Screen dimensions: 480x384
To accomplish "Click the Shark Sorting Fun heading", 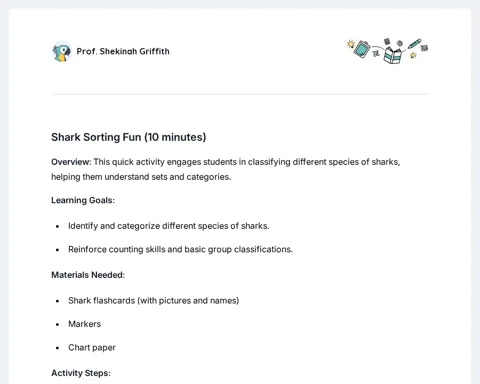I will [x=129, y=137].
